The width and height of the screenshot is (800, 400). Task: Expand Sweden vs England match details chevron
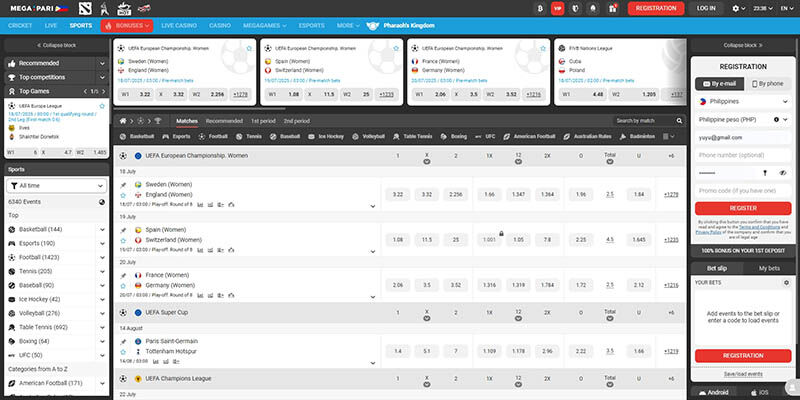tap(372, 206)
